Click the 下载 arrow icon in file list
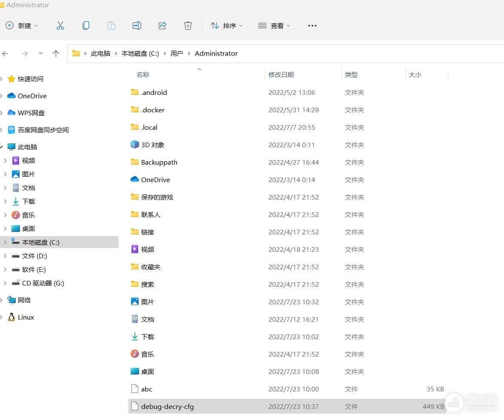Screen dimensions: 504x420 (135, 337)
